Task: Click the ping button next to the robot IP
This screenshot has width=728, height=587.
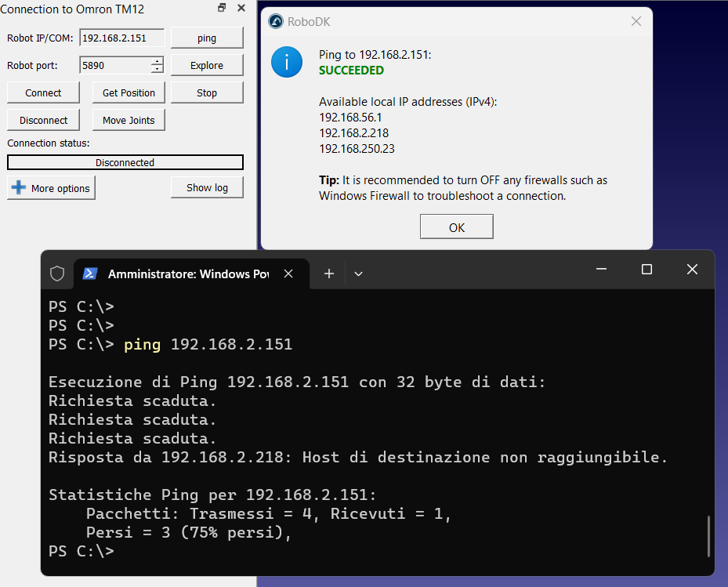Action: pyautogui.click(x=207, y=38)
